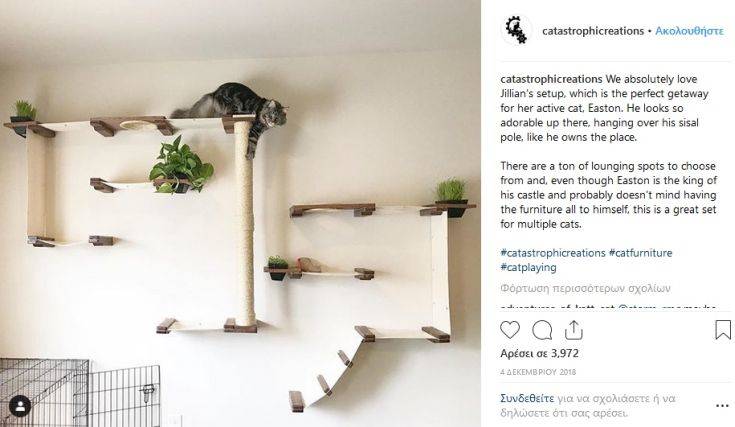Save the post with the bookmark icon
Image resolution: width=735 pixels, height=427 pixels.
(723, 330)
